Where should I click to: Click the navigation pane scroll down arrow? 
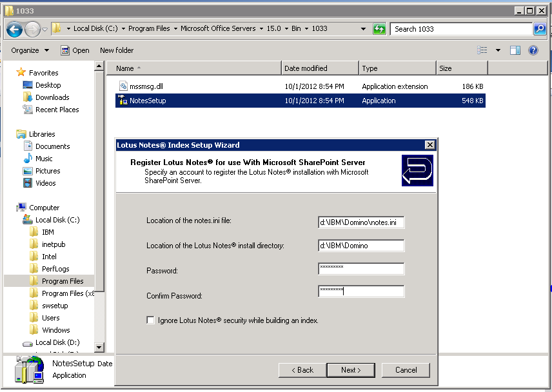coord(99,348)
